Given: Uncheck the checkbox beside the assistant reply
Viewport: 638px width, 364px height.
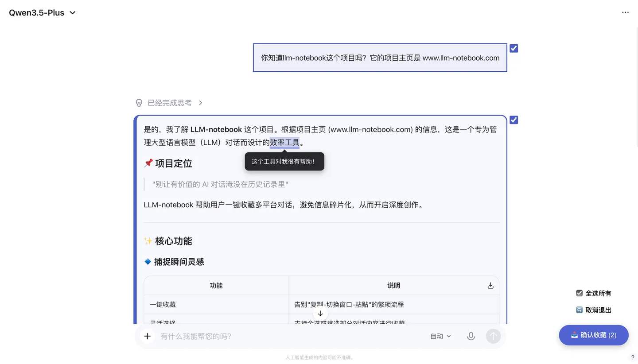Looking at the screenshot, I should pyautogui.click(x=514, y=120).
